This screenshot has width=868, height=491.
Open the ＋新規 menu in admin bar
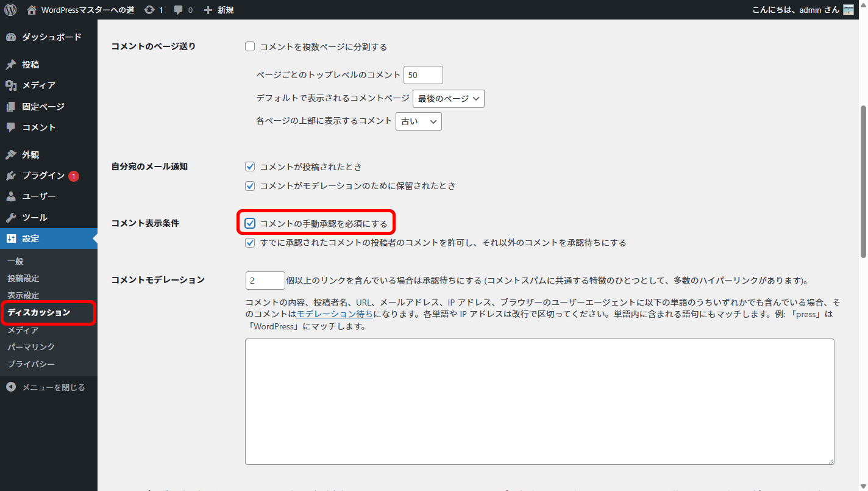click(x=219, y=10)
